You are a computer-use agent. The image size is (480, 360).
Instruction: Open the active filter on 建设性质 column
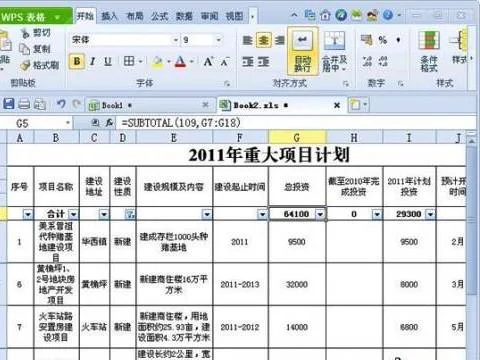click(129, 214)
